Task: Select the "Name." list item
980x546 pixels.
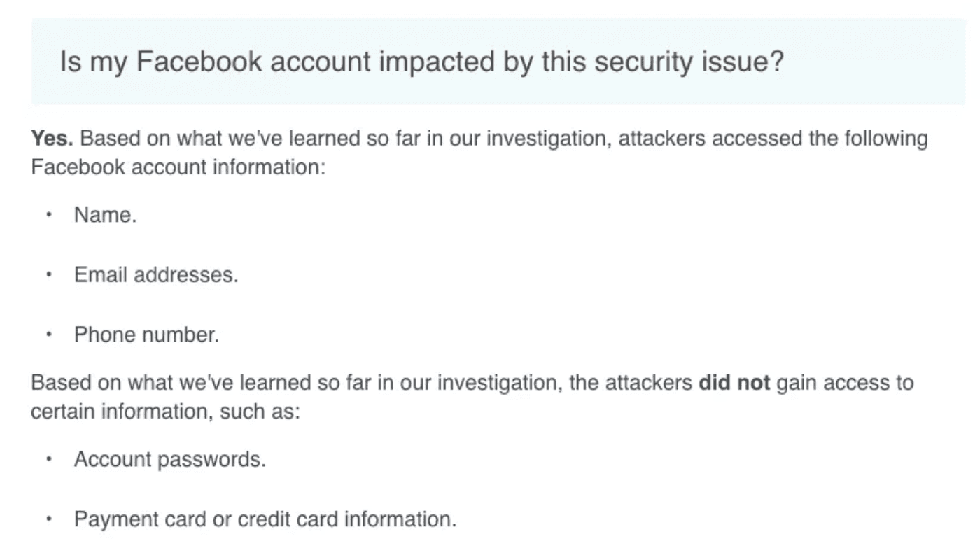Action: click(105, 215)
